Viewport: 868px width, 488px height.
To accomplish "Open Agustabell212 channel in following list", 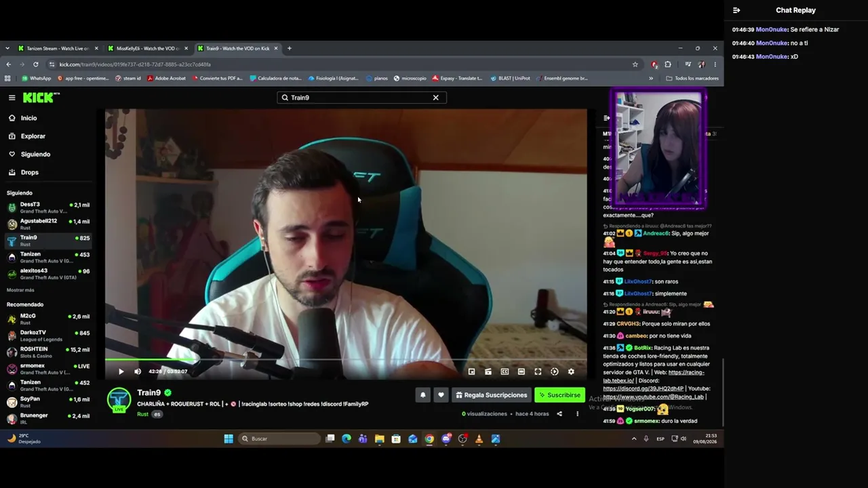I will click(x=47, y=224).
